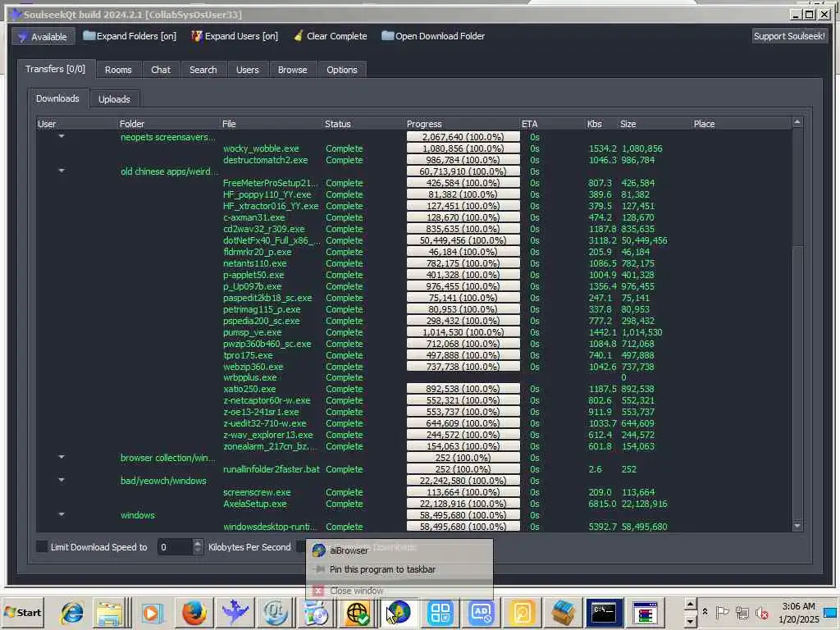Go to the Browse tab

coord(293,70)
